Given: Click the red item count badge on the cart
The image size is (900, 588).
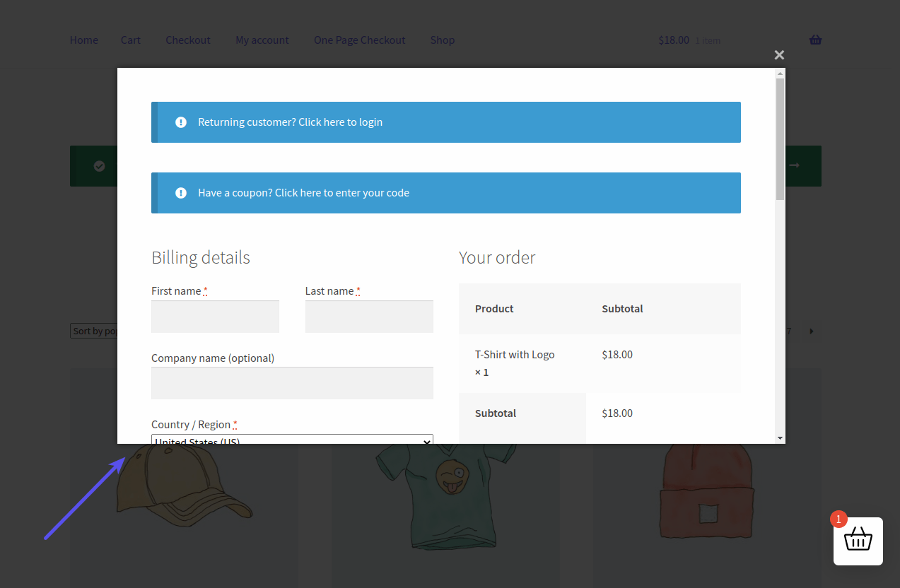Looking at the screenshot, I should coord(838,519).
